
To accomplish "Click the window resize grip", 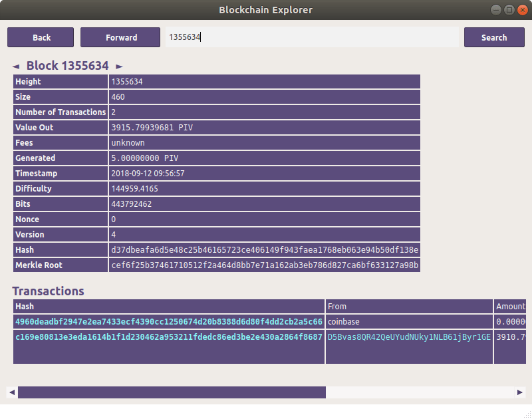I will [527, 414].
